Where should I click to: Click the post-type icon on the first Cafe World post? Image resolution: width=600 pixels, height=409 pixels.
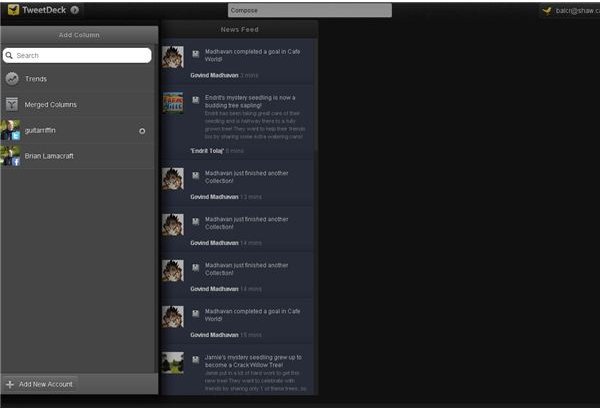click(x=196, y=54)
